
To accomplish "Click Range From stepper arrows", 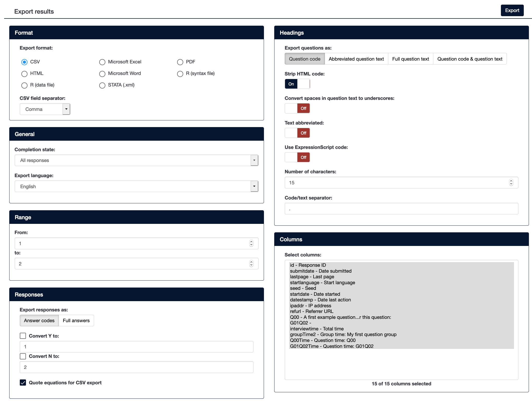I will coord(251,243).
